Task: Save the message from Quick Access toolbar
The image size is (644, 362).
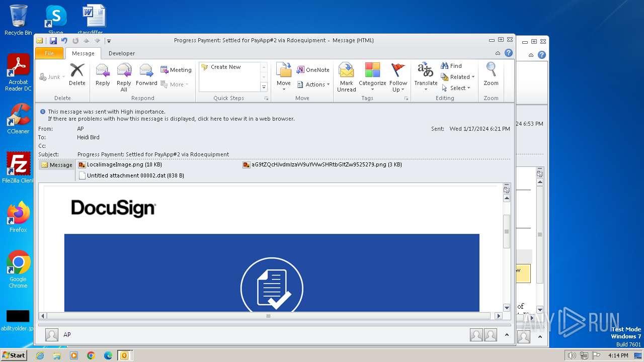Action: (53, 41)
